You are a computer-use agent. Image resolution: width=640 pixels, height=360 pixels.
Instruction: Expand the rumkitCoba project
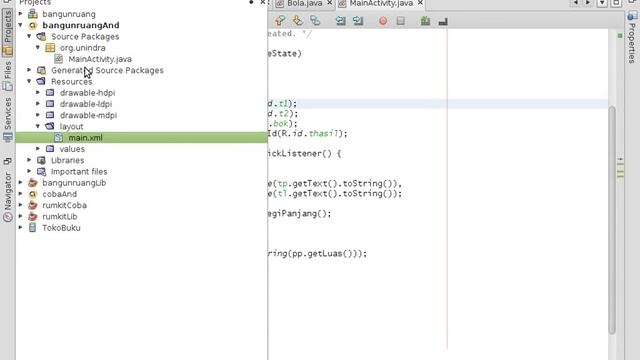tap(21, 205)
